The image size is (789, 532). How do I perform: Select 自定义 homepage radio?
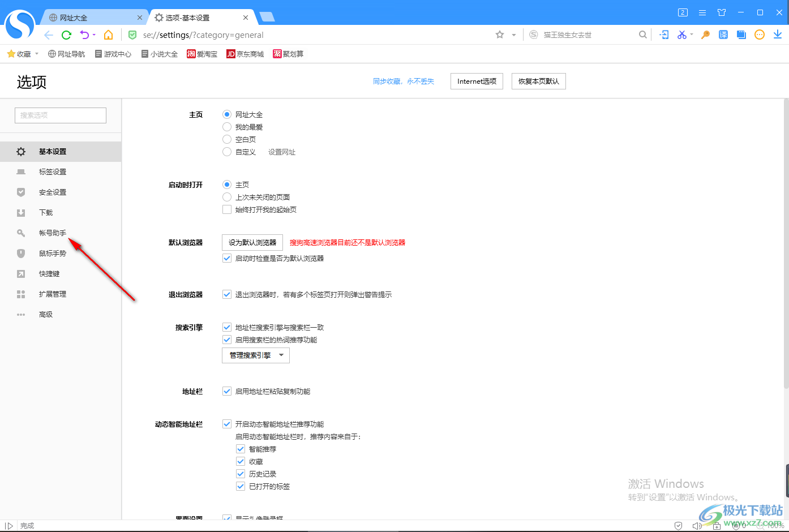point(227,152)
